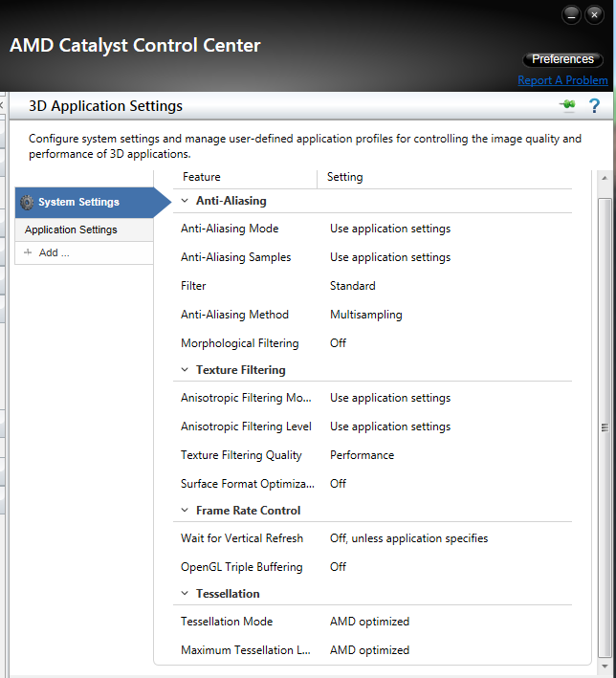Collapse the Frame Rate Control section
The width and height of the screenshot is (616, 678).
185,510
